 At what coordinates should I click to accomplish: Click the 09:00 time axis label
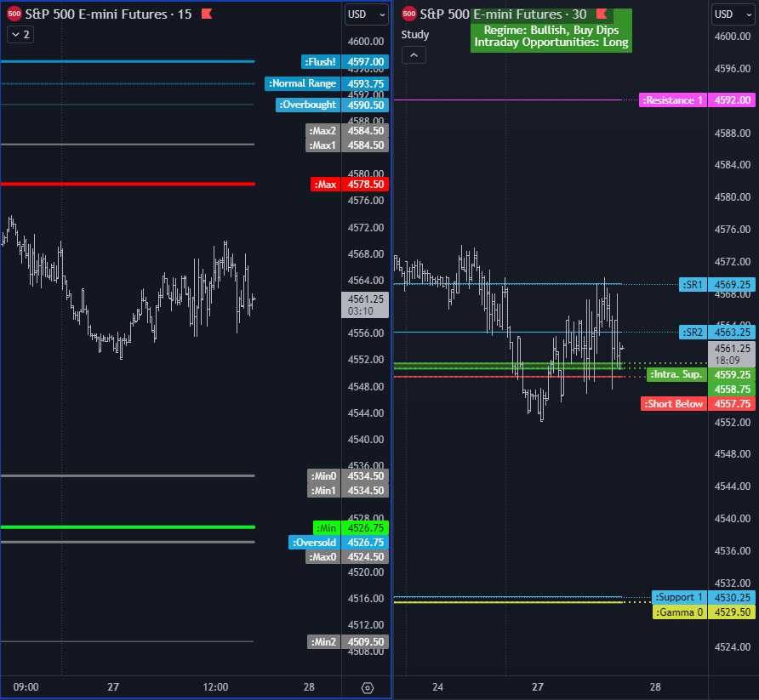[26, 687]
